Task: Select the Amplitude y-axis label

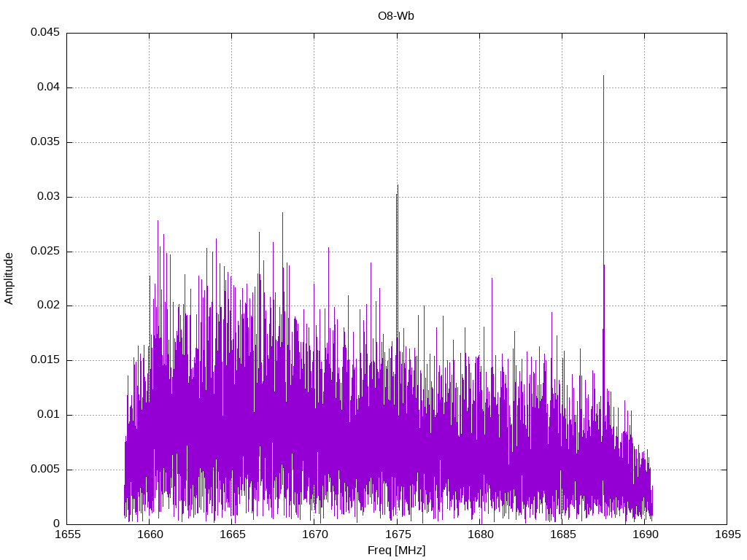Action: [x=9, y=278]
